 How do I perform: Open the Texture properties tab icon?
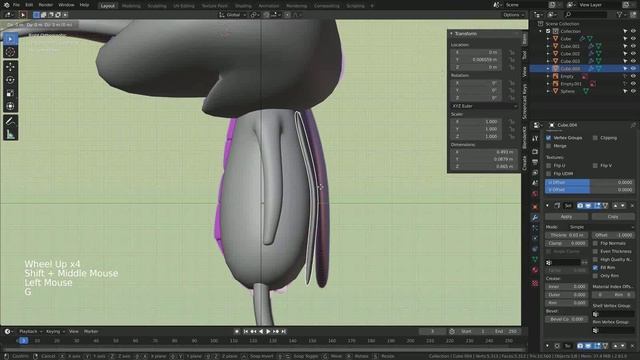[535, 283]
